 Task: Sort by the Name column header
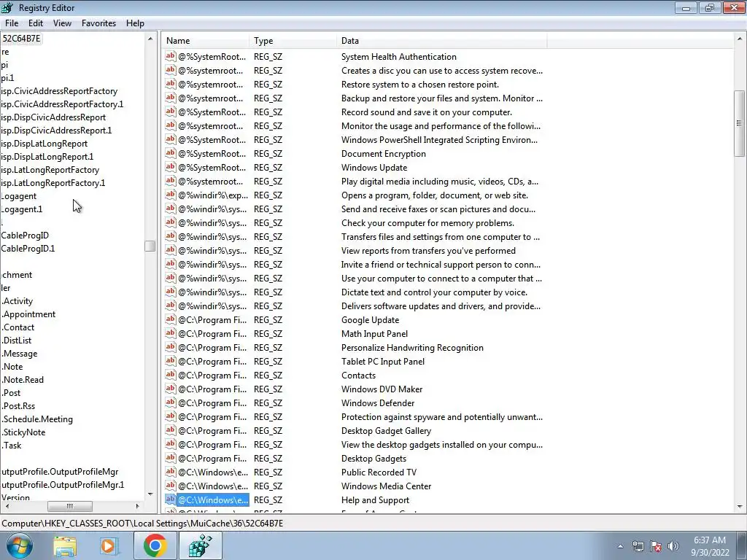(x=205, y=41)
